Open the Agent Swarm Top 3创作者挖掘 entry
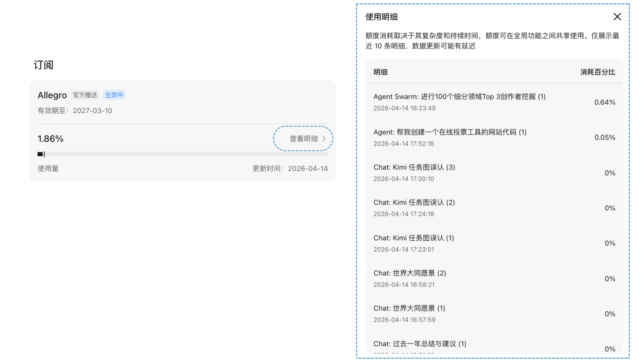 coord(459,97)
